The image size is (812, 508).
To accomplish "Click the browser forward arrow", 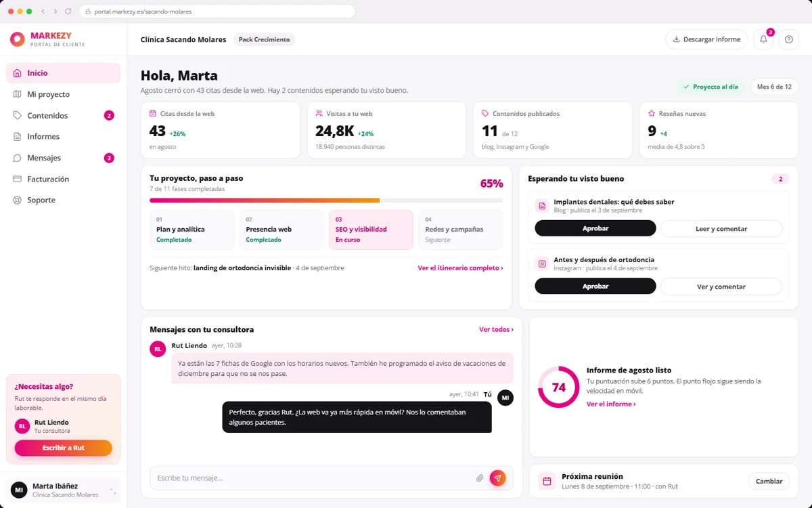I will [x=55, y=12].
